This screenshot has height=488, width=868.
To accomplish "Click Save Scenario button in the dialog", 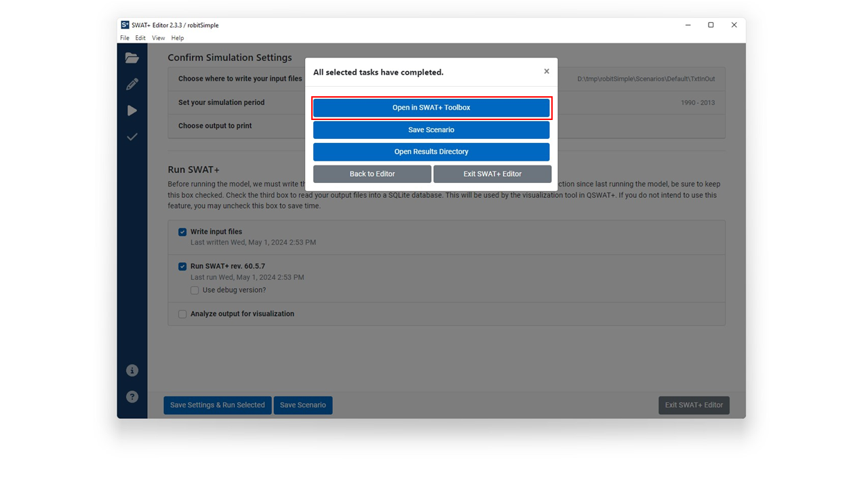I will point(431,129).
